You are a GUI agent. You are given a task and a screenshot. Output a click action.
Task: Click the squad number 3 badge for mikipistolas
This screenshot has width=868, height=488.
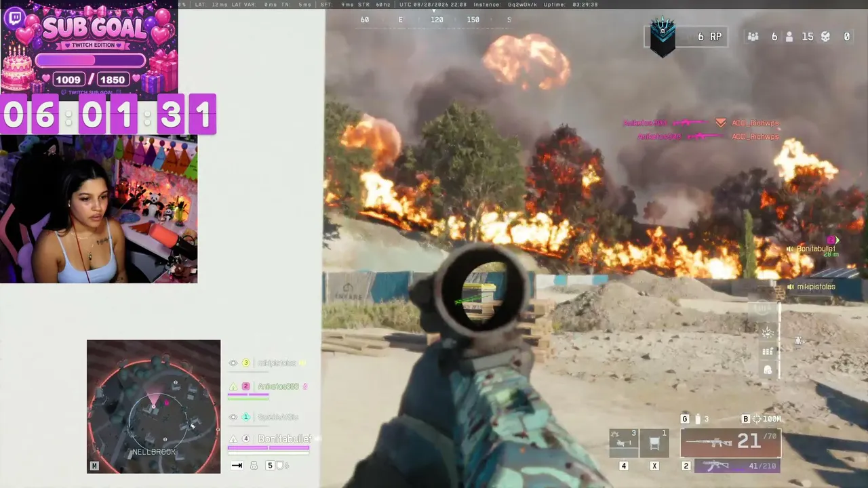pos(246,363)
